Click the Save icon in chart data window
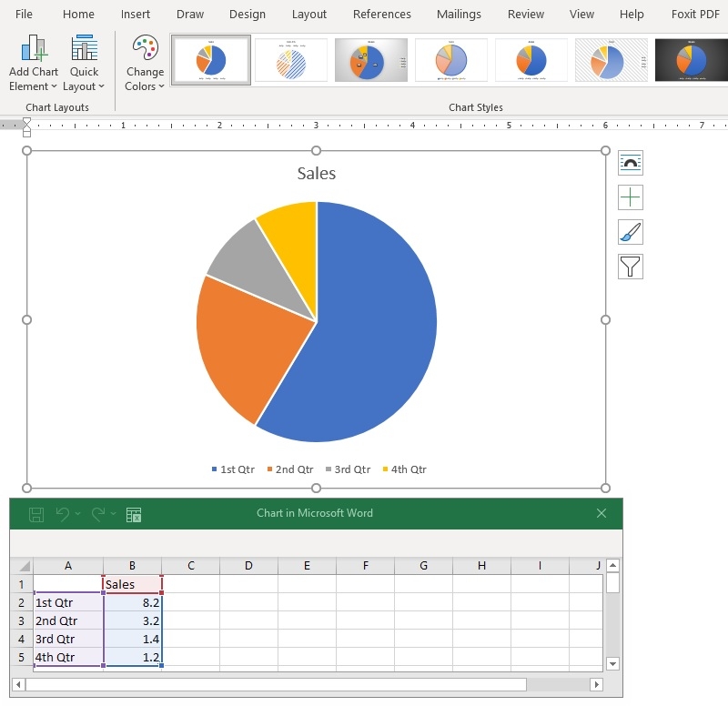728x706 pixels. coord(36,514)
